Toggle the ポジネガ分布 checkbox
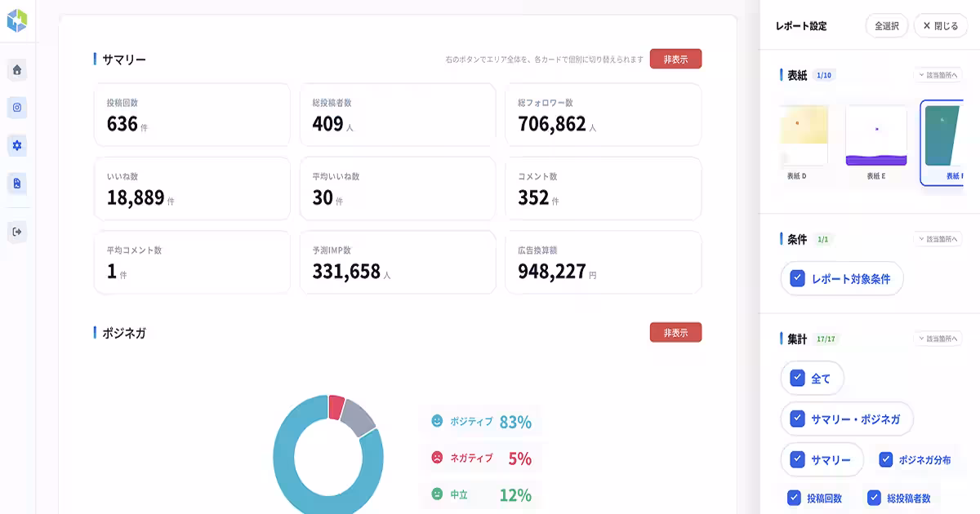Image resolution: width=980 pixels, height=514 pixels. point(886,460)
